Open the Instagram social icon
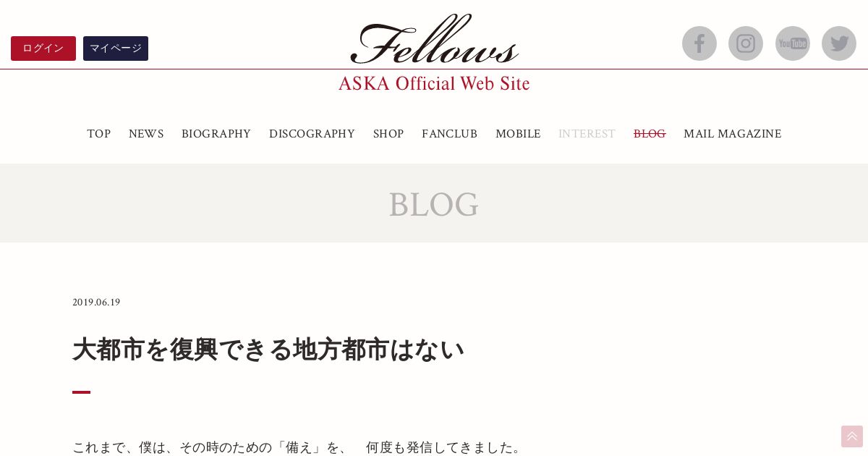868x456 pixels. tap(746, 43)
